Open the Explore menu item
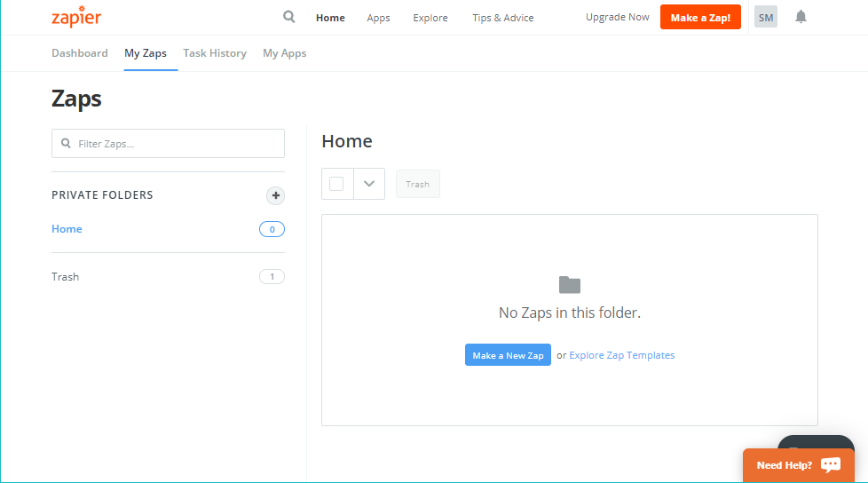868x483 pixels. [430, 18]
